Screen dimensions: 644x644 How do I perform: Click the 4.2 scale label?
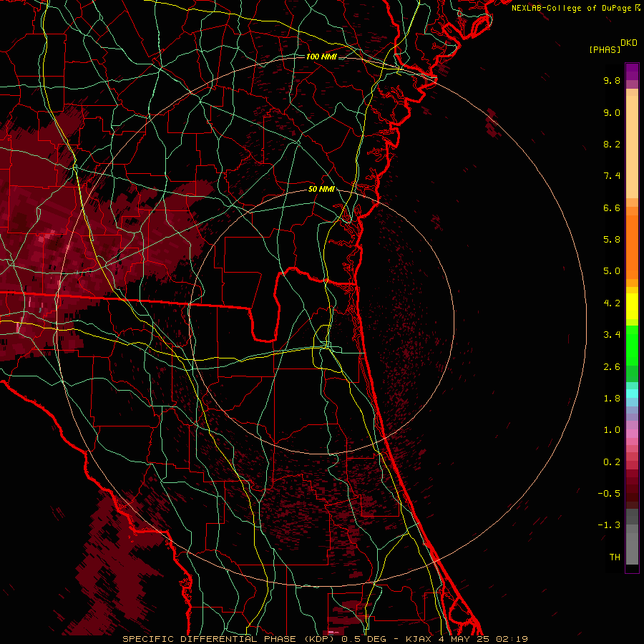point(612,303)
